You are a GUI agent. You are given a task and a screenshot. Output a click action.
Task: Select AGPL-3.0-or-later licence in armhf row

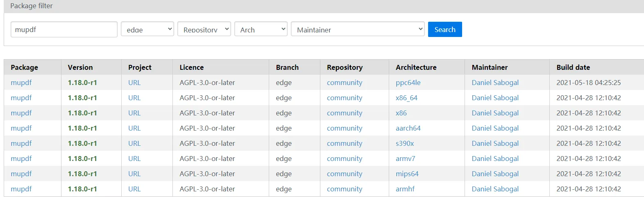pyautogui.click(x=207, y=189)
